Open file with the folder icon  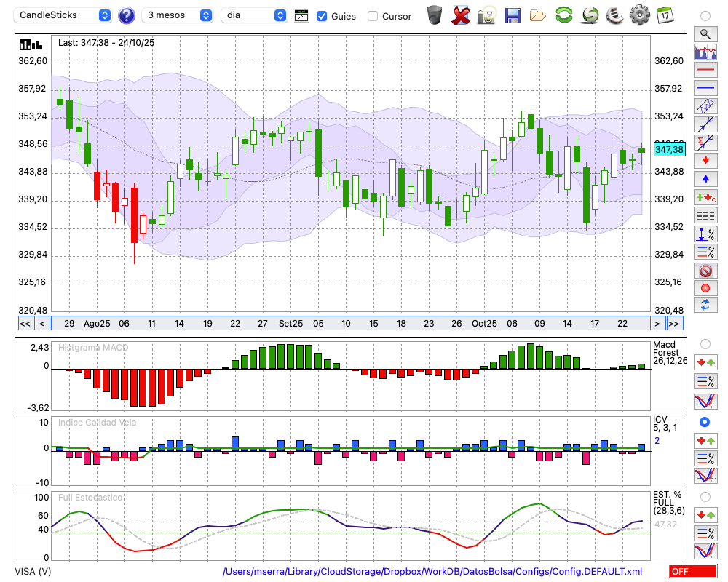(538, 16)
